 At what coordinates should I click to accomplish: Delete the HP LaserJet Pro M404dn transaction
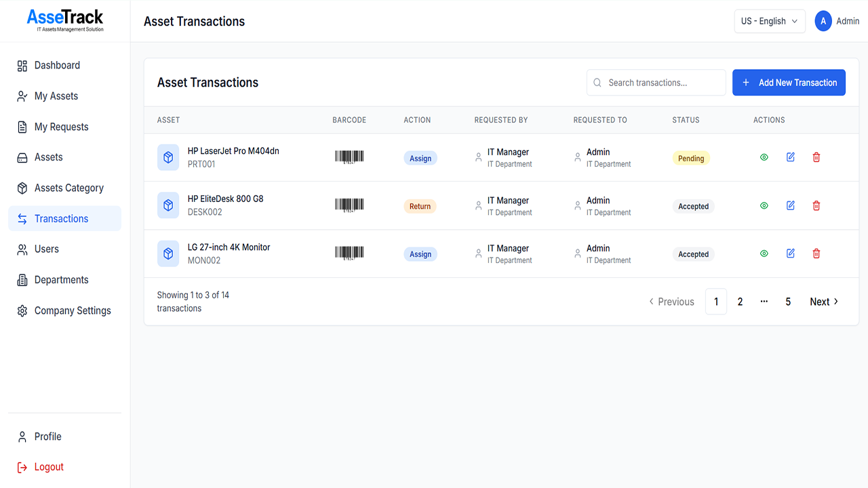(816, 157)
